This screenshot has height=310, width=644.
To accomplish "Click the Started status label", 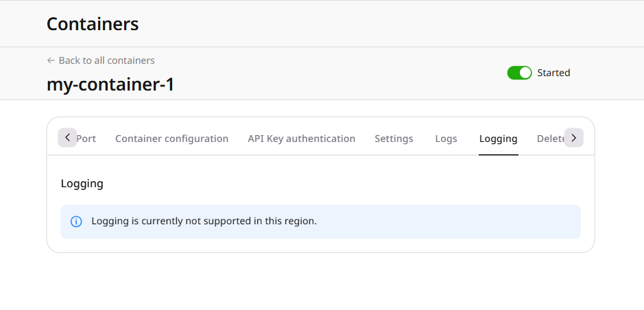I will [553, 73].
